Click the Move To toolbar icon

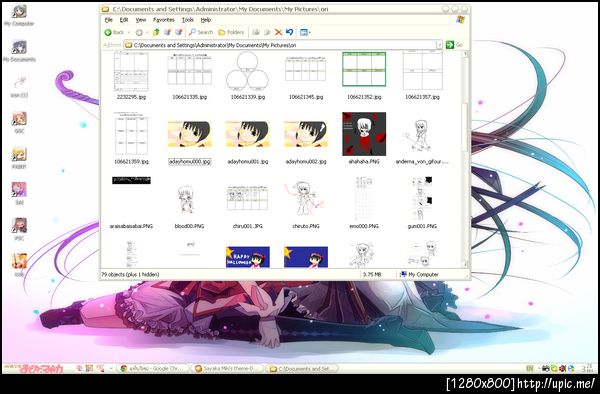[x=256, y=33]
